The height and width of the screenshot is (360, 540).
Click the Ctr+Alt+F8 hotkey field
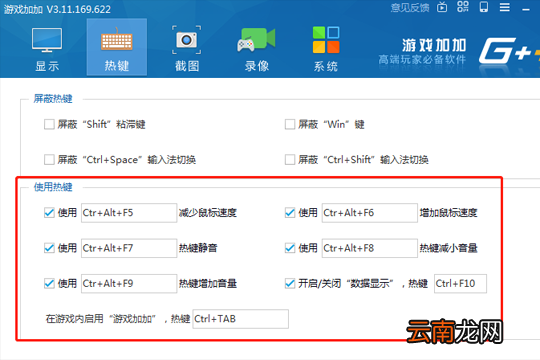coord(370,248)
